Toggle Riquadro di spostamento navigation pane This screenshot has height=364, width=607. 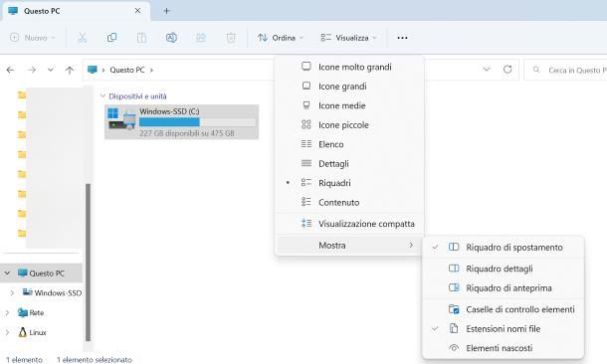click(x=503, y=248)
